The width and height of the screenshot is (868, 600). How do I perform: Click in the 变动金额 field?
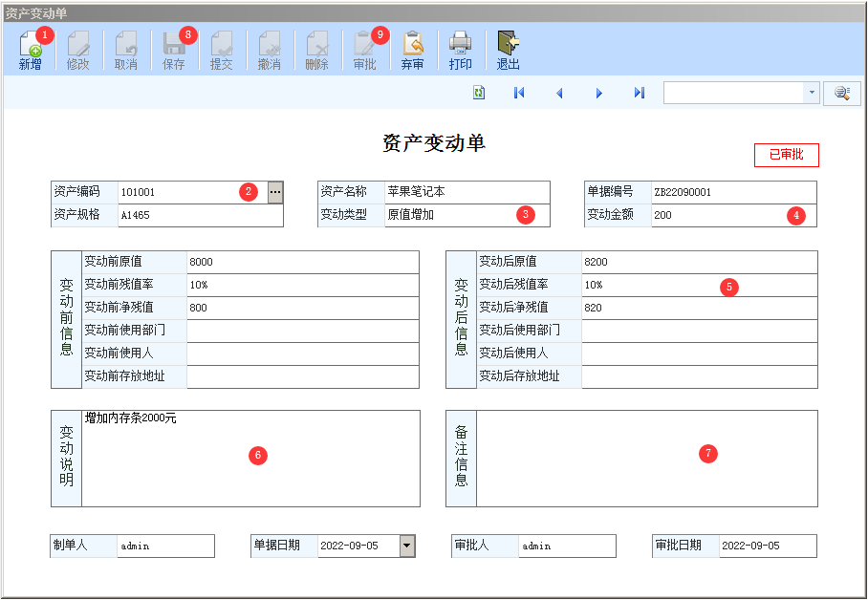717,216
